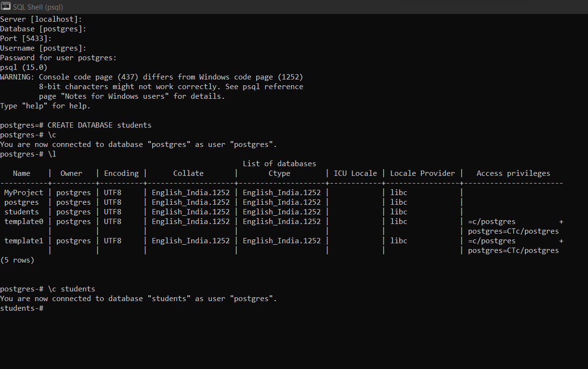Click the "Owner" column header

point(71,173)
